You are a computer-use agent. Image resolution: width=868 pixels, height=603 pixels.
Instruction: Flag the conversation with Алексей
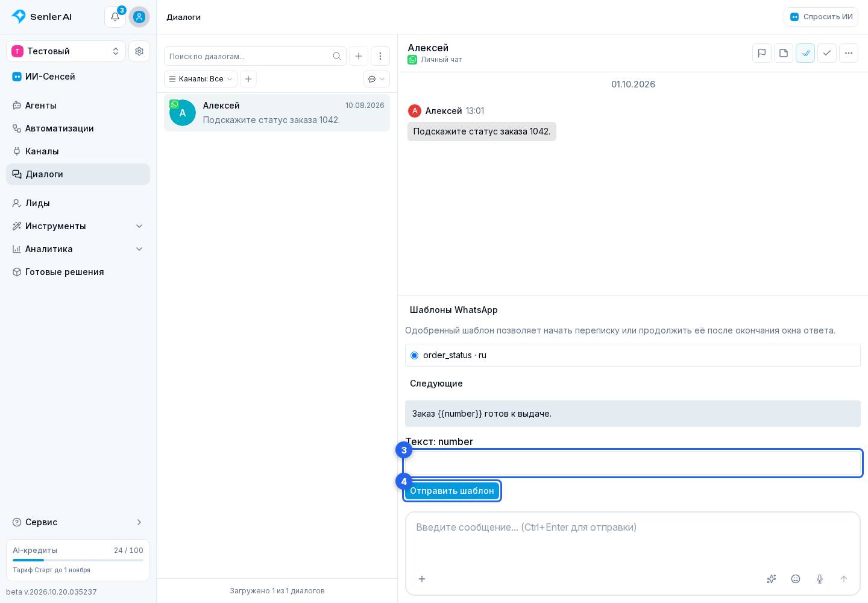pos(762,53)
